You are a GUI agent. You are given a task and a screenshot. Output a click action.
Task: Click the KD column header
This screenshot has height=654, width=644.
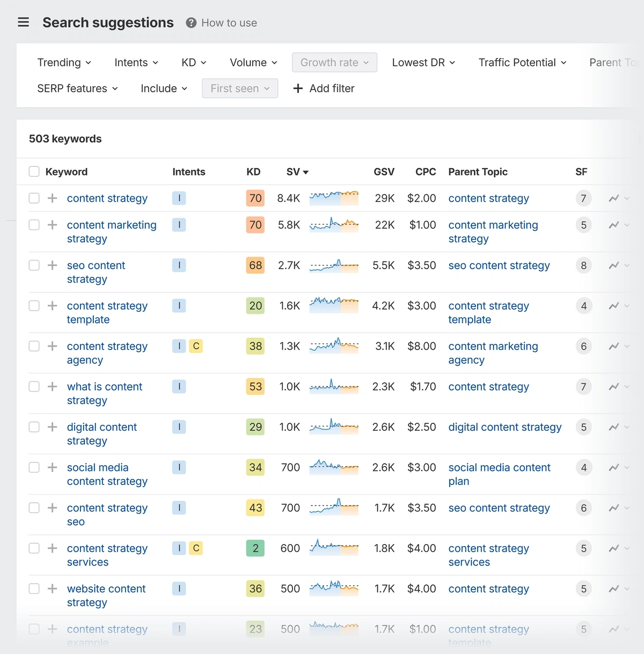pyautogui.click(x=253, y=172)
